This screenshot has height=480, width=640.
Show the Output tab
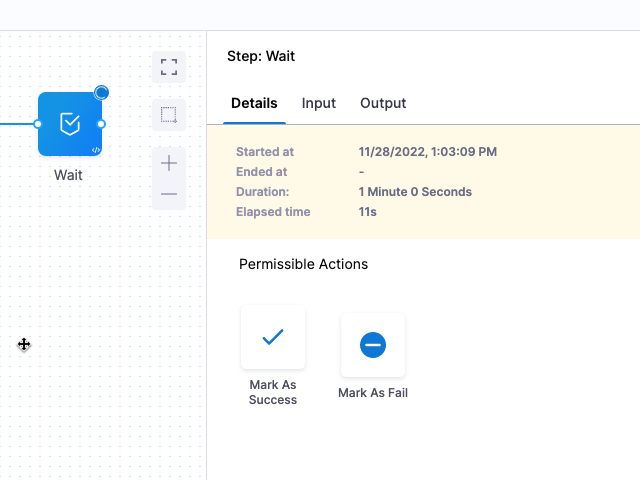383,103
